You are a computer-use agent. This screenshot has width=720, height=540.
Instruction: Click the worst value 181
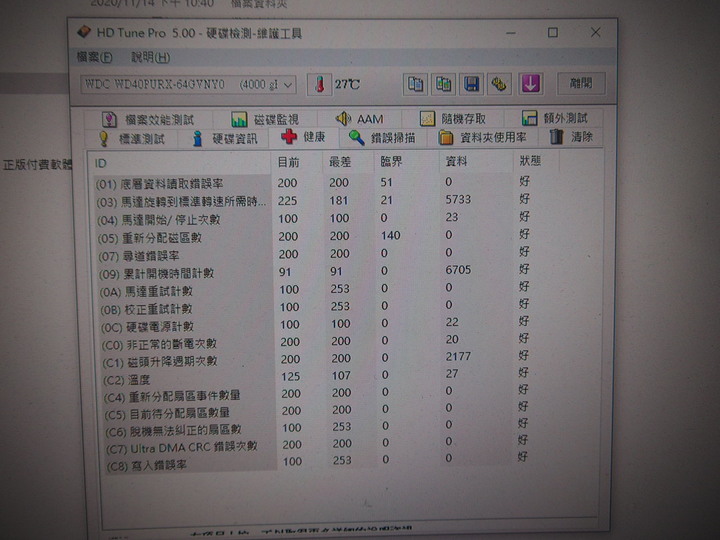[338, 201]
